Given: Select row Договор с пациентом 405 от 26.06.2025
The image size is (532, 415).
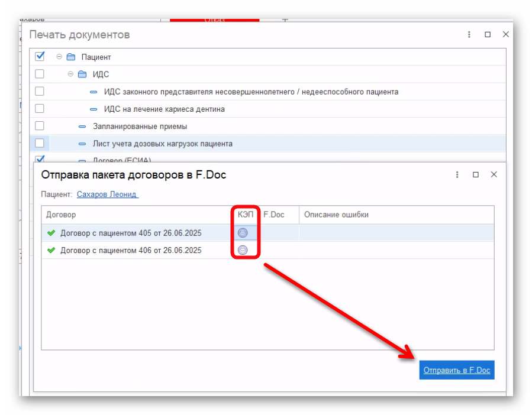Looking at the screenshot, I should coord(267,233).
